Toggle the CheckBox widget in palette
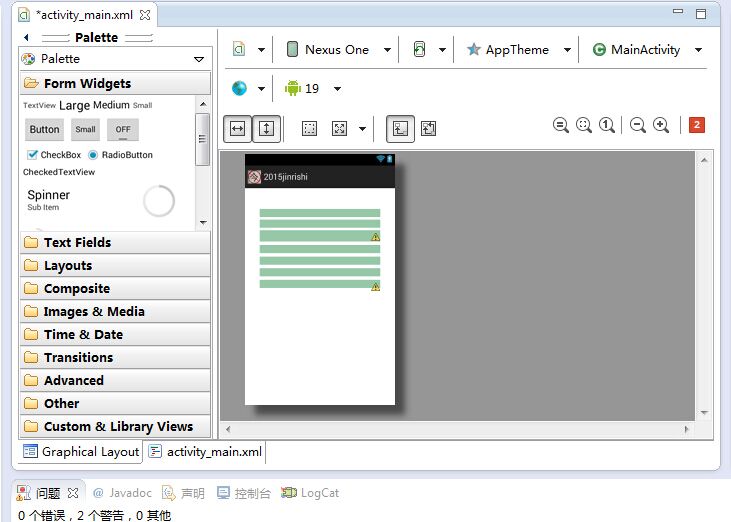731x522 pixels. [54, 155]
